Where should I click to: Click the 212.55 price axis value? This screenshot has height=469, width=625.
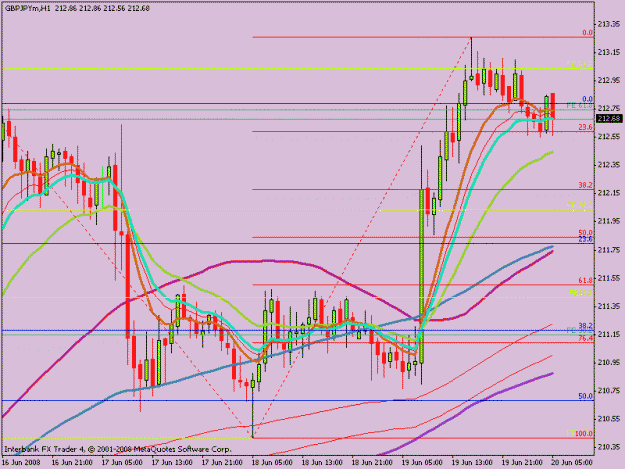click(x=609, y=137)
